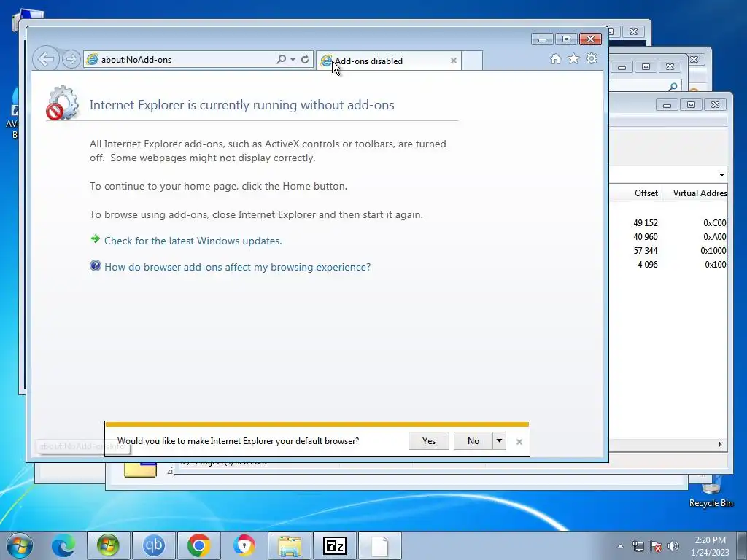Click the stop-sign gear add-ons icon
Screen dimensions: 747x560
click(x=63, y=103)
